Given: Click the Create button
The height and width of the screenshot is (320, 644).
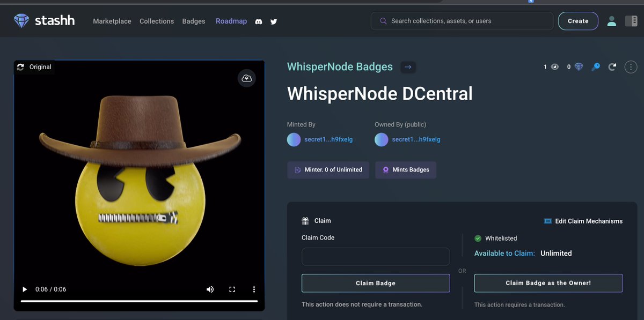Looking at the screenshot, I should tap(578, 21).
